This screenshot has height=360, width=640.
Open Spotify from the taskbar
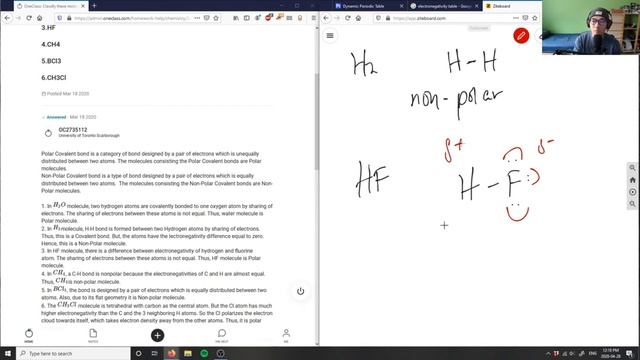pyautogui.click(x=204, y=353)
